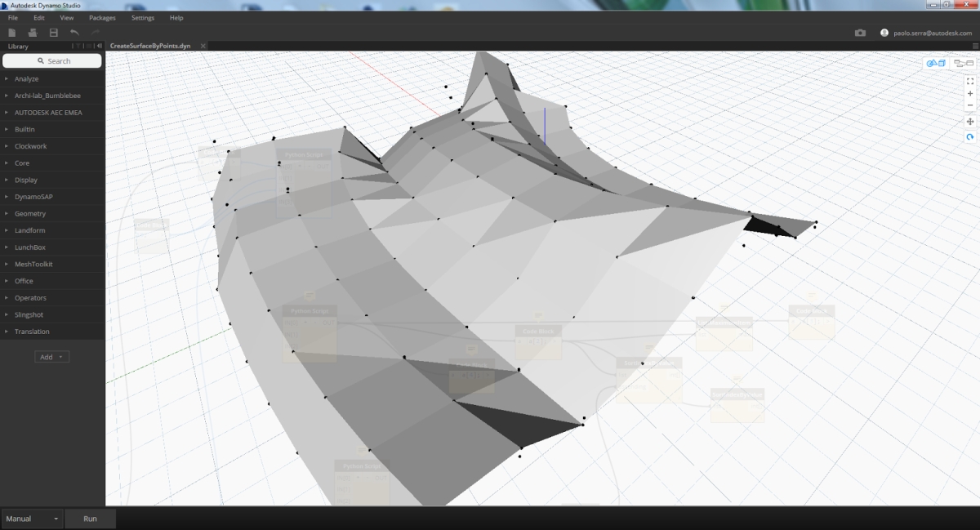Zoom out with the minus icon
This screenshot has width=980, height=530.
[970, 105]
